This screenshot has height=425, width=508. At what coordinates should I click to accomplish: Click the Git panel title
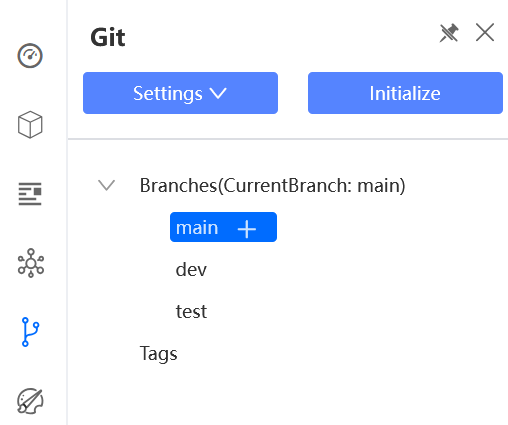click(x=108, y=37)
